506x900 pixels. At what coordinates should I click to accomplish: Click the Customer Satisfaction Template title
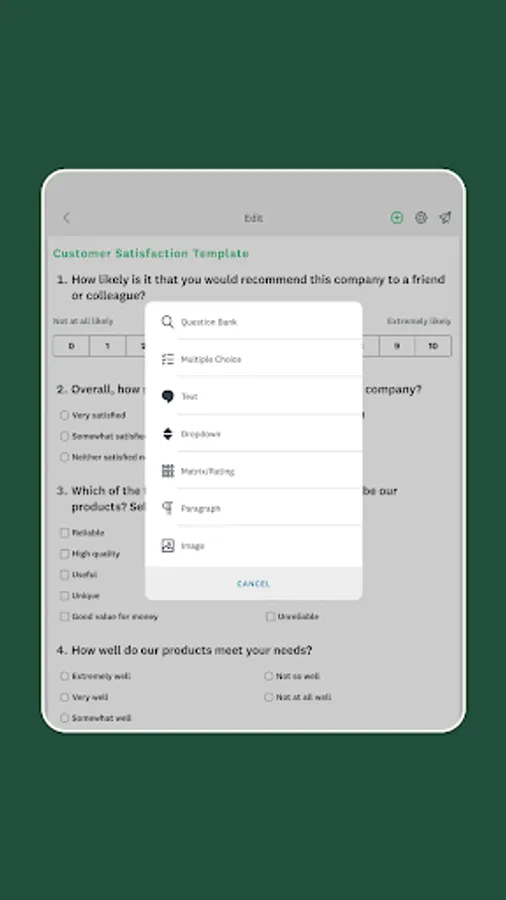pyautogui.click(x=151, y=253)
